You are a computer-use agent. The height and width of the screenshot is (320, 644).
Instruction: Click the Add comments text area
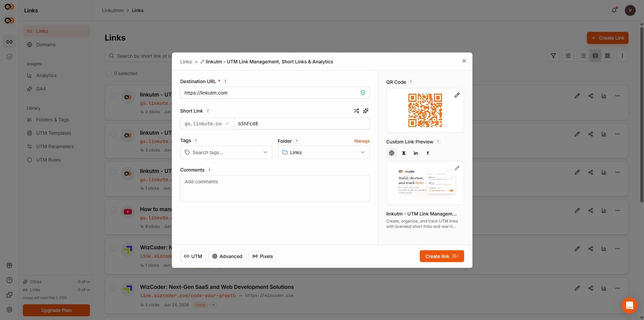click(275, 189)
